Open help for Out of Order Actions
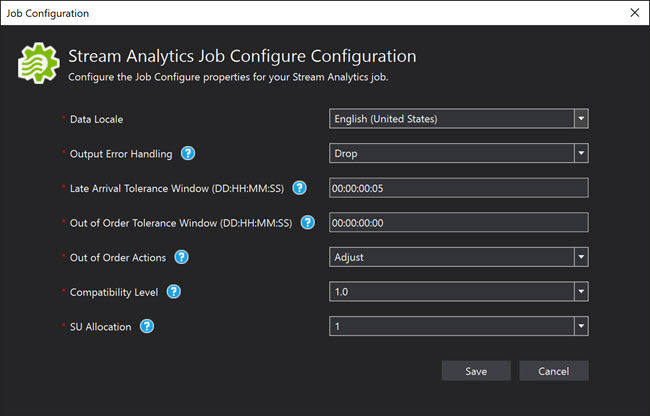650x416 pixels. click(x=181, y=257)
